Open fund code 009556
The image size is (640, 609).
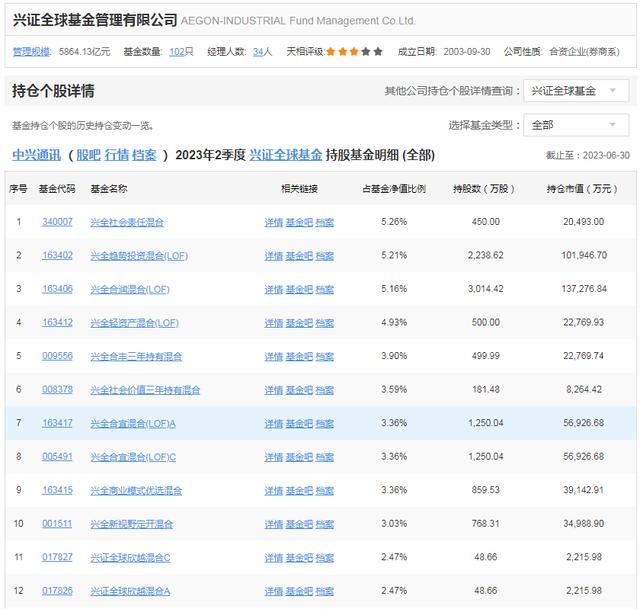[x=57, y=356]
